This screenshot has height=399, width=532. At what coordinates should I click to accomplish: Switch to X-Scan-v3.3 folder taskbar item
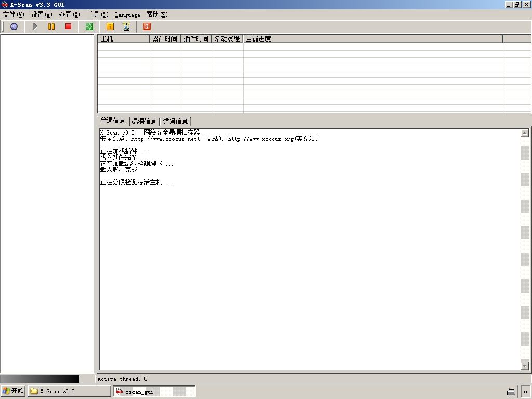pyautogui.click(x=69, y=391)
